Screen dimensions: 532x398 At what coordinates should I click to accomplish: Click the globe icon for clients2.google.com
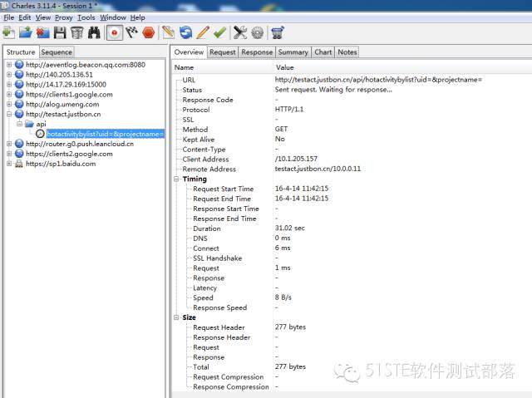pos(19,154)
